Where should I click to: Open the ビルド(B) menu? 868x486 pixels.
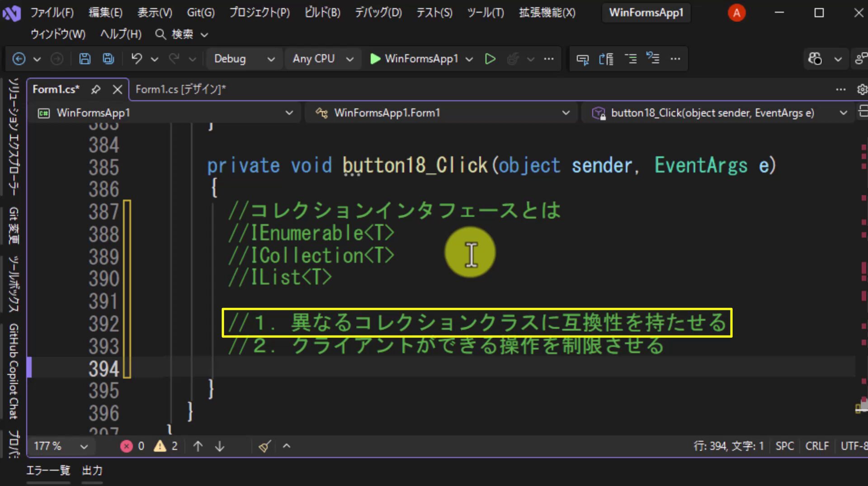[x=322, y=13]
